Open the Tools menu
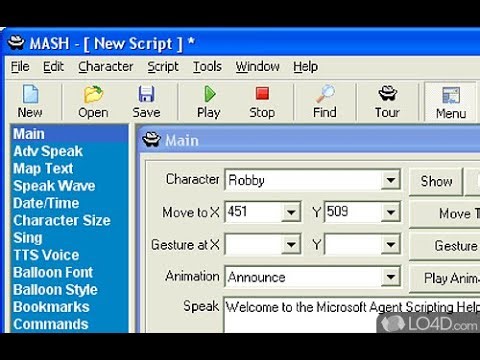The width and height of the screenshot is (480, 360). 207,67
